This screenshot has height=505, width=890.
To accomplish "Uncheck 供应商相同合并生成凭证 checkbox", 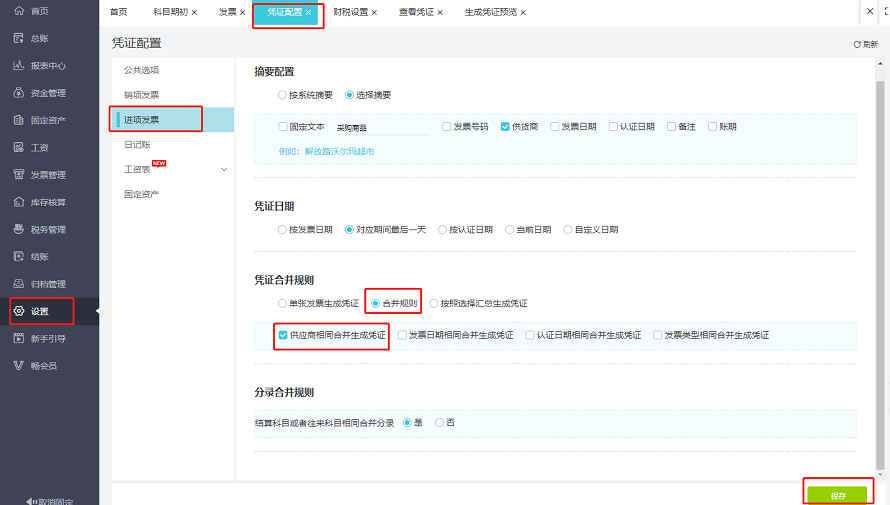I will point(283,335).
